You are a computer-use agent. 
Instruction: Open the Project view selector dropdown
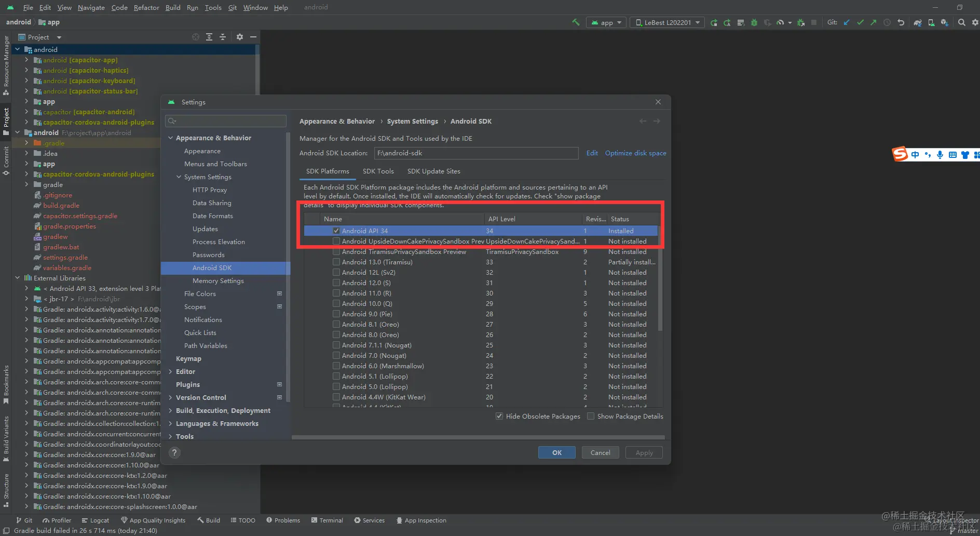pyautogui.click(x=39, y=37)
